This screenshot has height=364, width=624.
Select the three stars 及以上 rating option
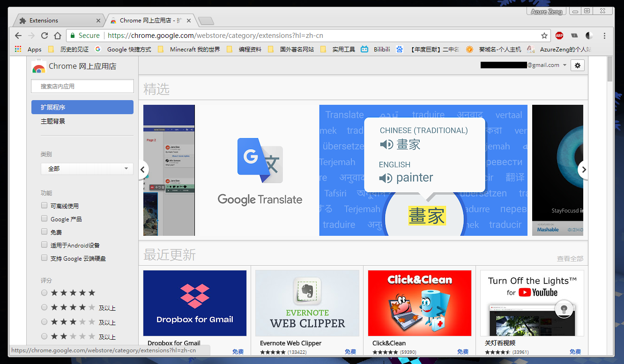(44, 322)
